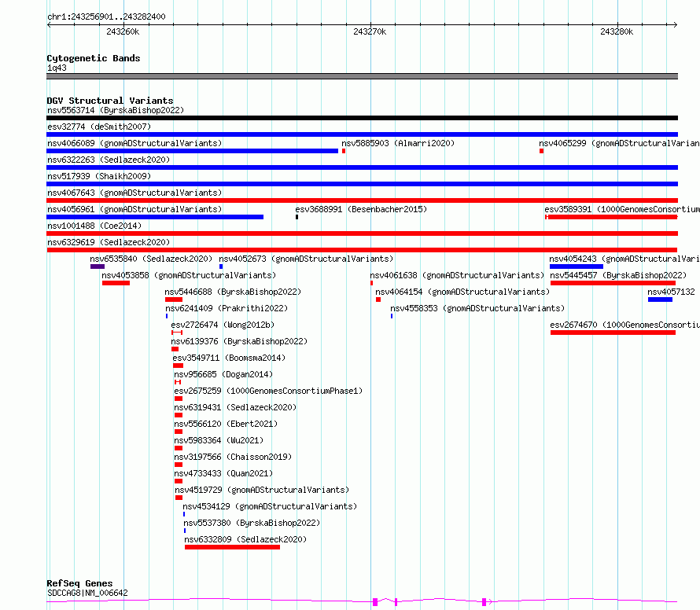
Task: Click the DGV Structural Variants track title
Action: [x=110, y=101]
